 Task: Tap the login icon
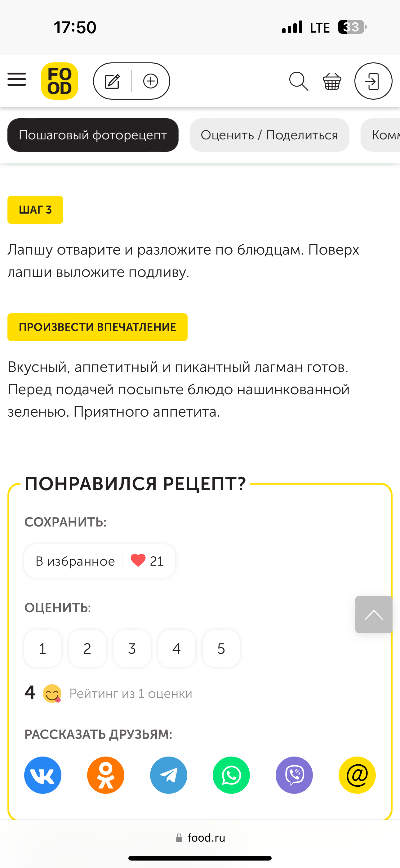373,81
